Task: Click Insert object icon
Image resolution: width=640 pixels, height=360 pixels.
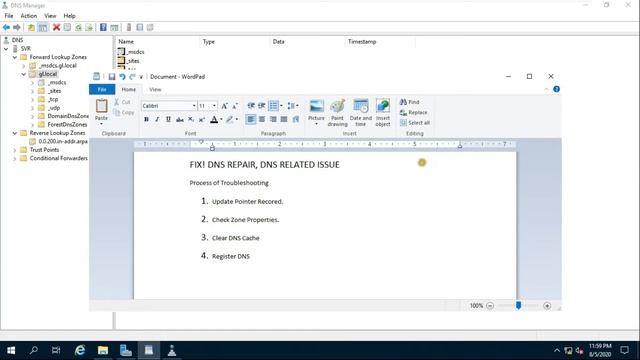Action: click(x=383, y=107)
